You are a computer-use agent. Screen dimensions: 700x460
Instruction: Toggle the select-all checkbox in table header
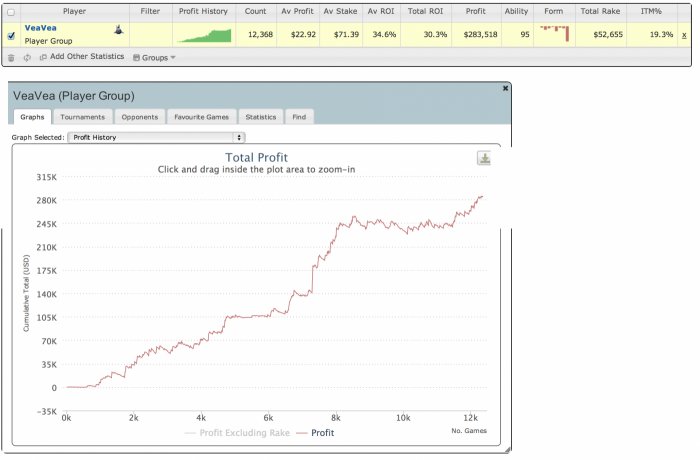point(11,12)
